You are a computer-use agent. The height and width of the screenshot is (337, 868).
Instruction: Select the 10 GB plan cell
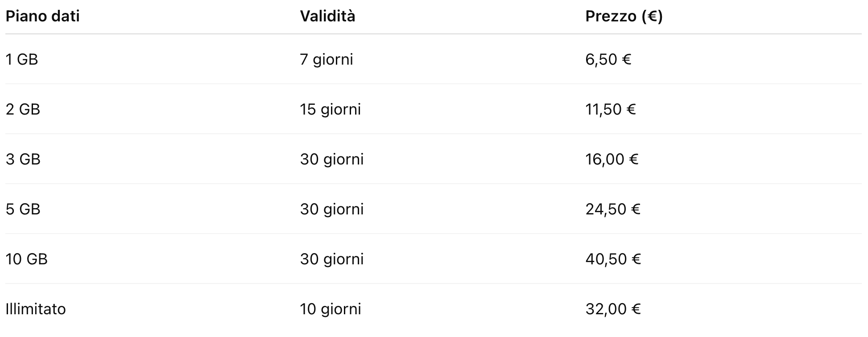(x=26, y=259)
